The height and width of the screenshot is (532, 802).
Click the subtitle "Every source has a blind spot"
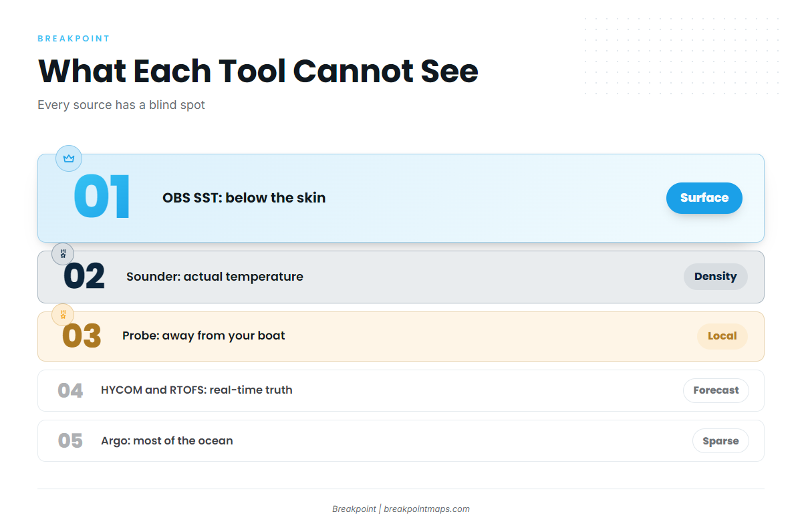coord(122,105)
